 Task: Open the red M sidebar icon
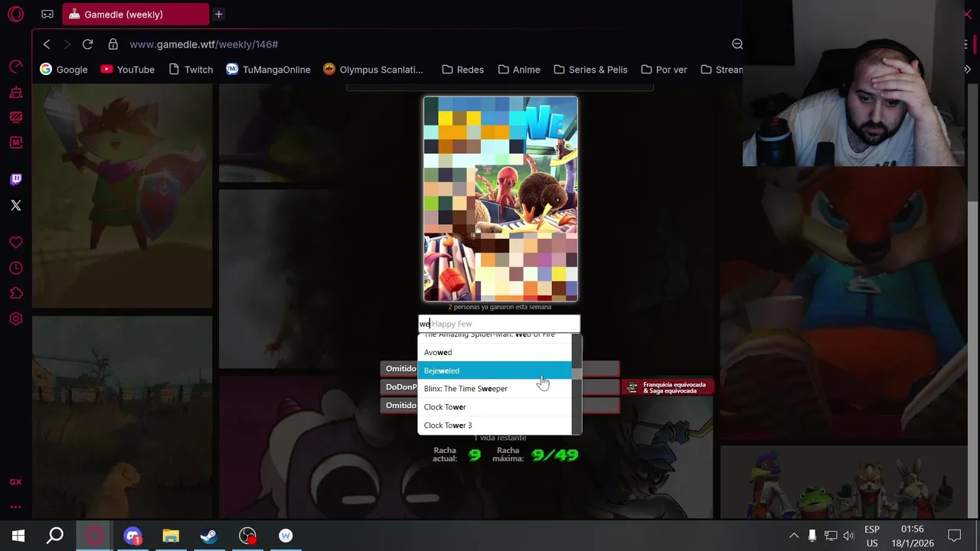tap(15, 142)
